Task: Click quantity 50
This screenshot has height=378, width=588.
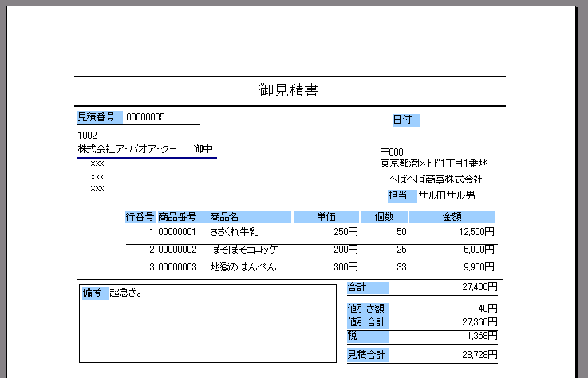Action: click(x=401, y=232)
